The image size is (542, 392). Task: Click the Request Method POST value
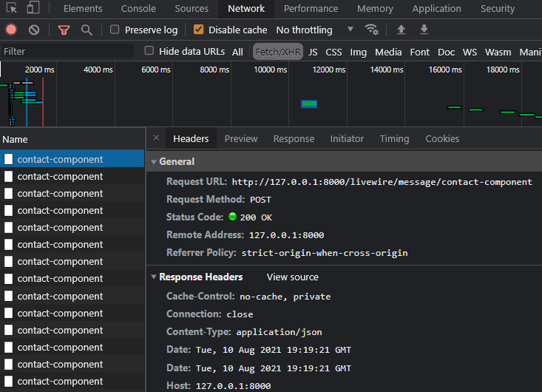pos(260,200)
